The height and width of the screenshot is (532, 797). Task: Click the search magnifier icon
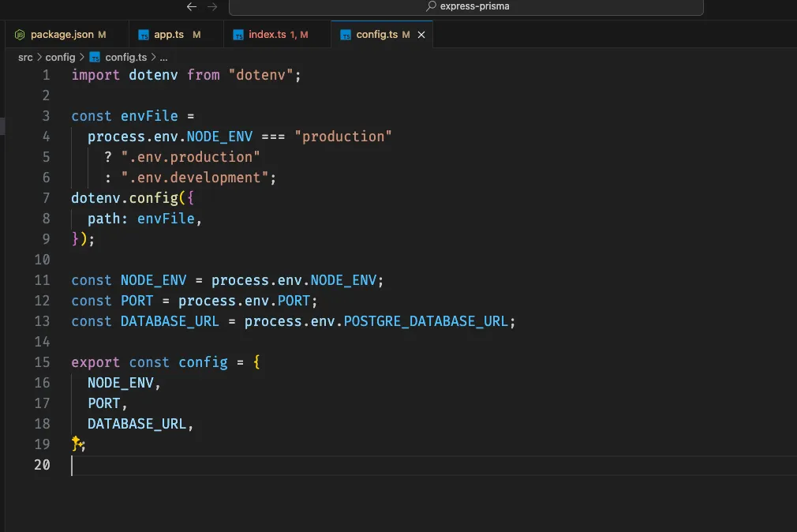click(x=431, y=6)
